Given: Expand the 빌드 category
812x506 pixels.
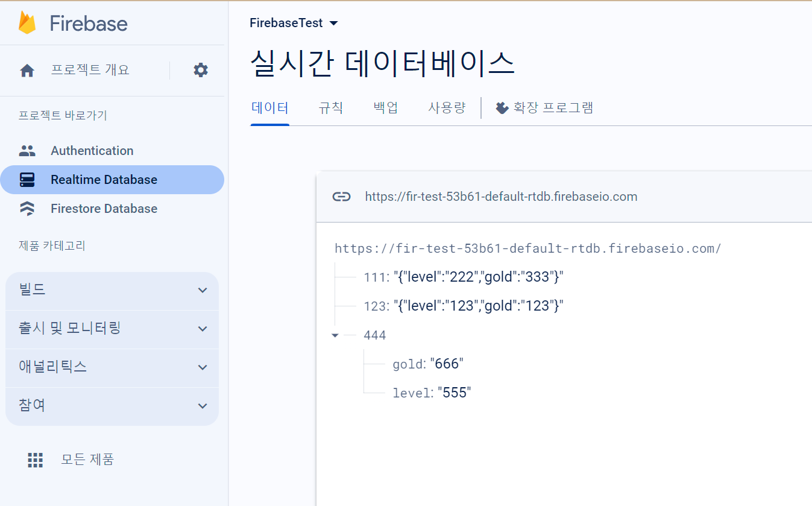Looking at the screenshot, I should tap(112, 290).
